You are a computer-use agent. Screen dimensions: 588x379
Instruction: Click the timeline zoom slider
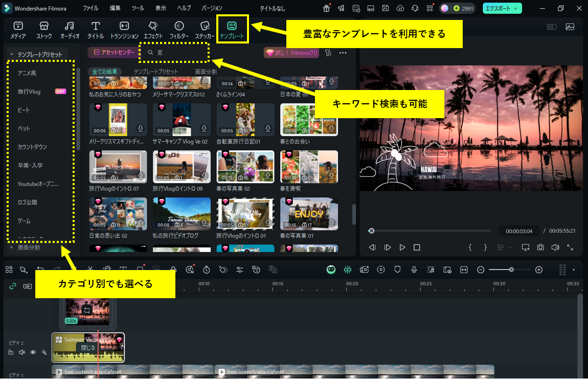pos(509,270)
